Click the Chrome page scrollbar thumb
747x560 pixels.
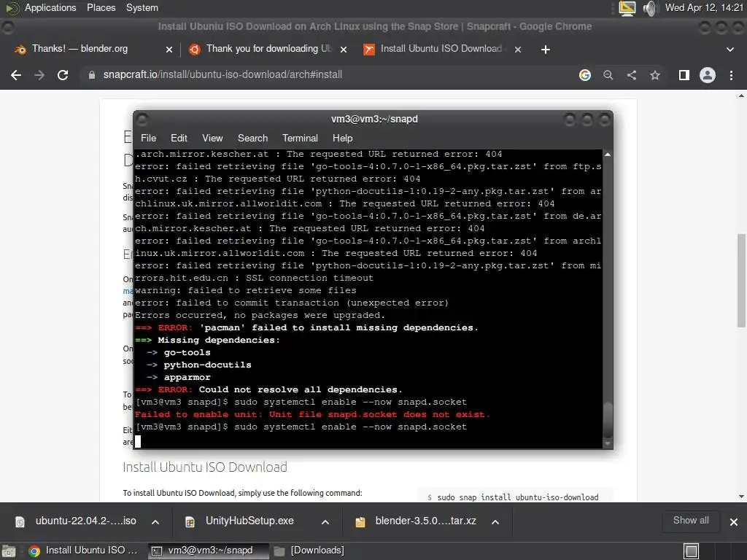[741, 280]
